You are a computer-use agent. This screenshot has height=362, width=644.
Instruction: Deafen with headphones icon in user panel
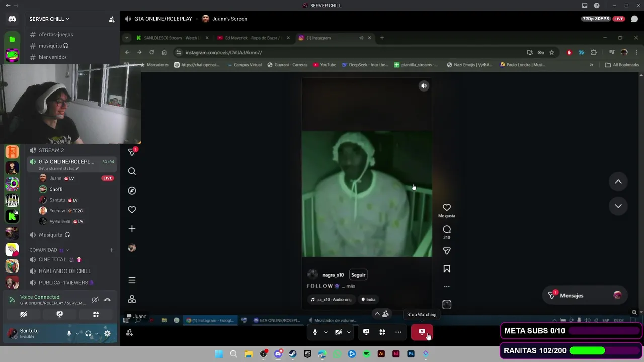point(88,333)
